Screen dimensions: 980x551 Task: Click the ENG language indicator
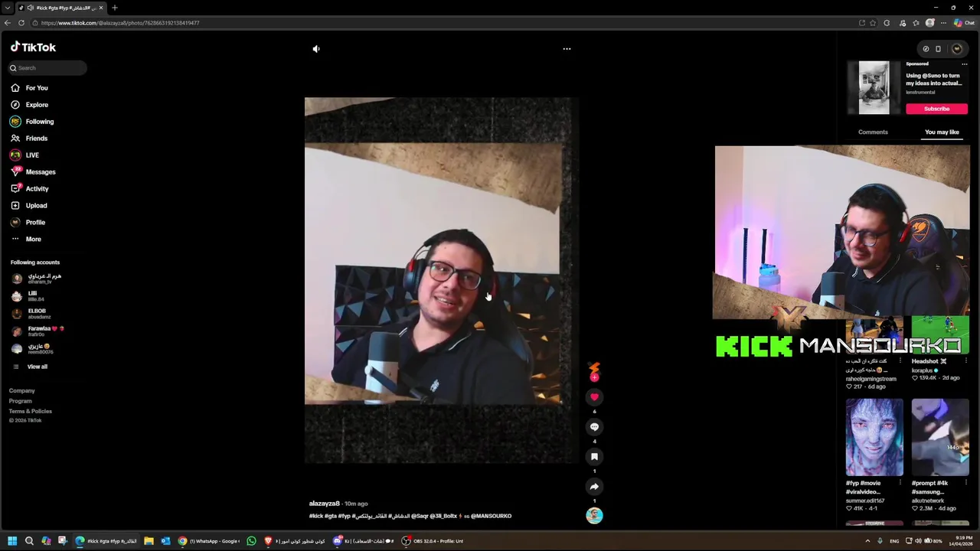point(894,541)
